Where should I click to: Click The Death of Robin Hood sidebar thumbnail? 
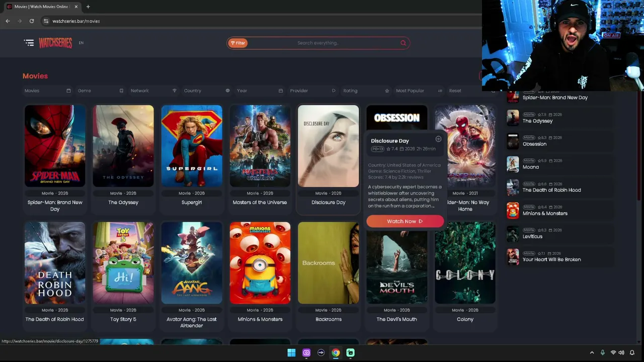pyautogui.click(x=513, y=187)
